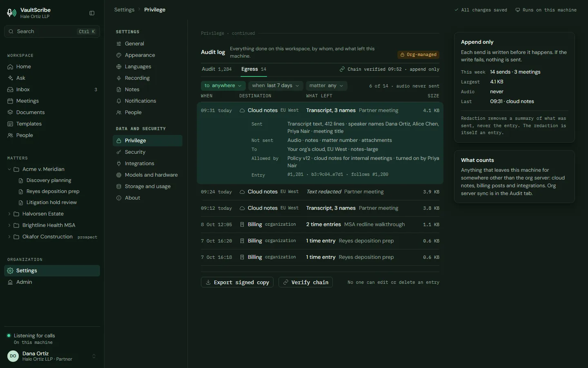Viewport: 588px width, 368px height.
Task: Collapse the 09:31 Cloud notes entry
Action: [320, 110]
